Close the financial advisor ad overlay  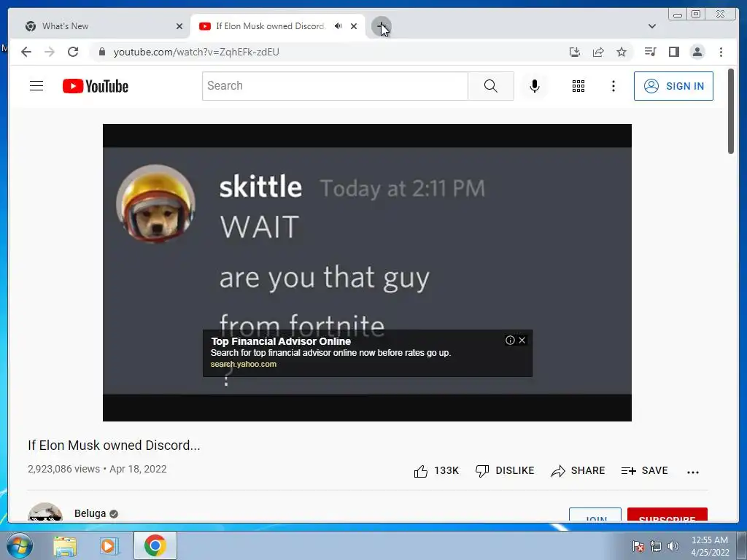pyautogui.click(x=522, y=340)
